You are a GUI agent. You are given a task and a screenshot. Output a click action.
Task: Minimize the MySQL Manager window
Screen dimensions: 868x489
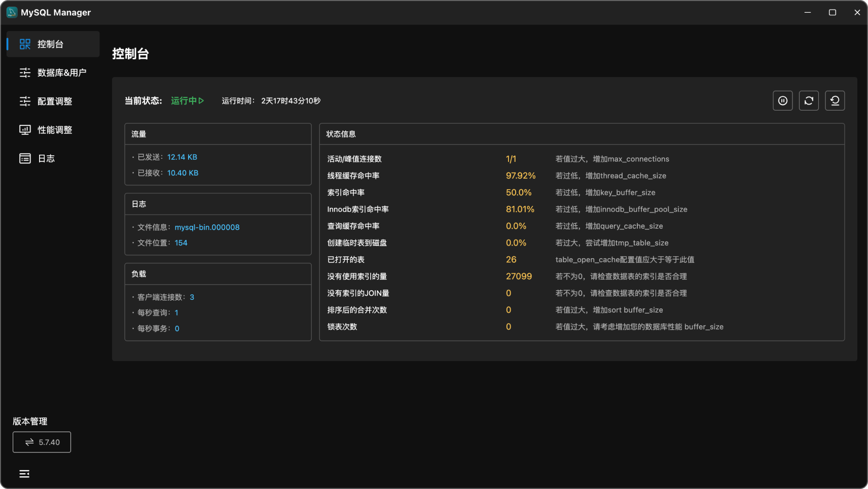point(807,12)
